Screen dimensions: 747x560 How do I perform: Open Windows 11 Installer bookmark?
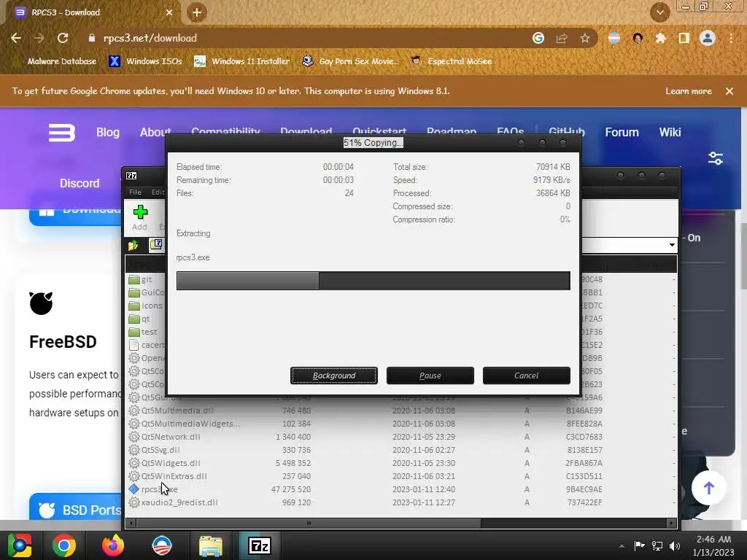point(242,61)
